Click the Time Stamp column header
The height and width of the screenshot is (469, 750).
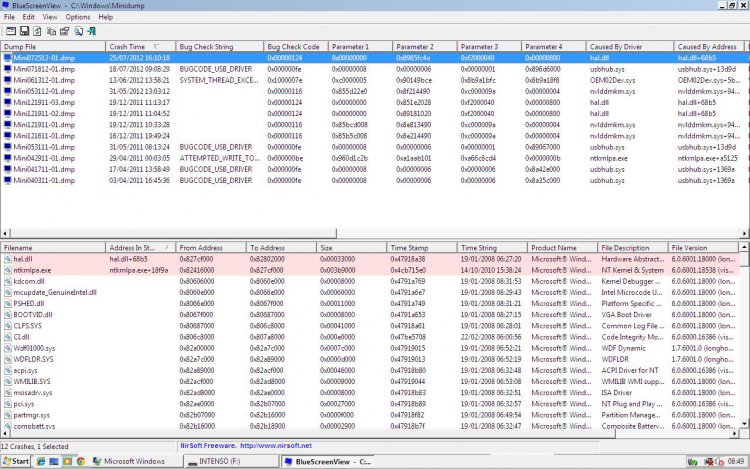click(x=421, y=248)
